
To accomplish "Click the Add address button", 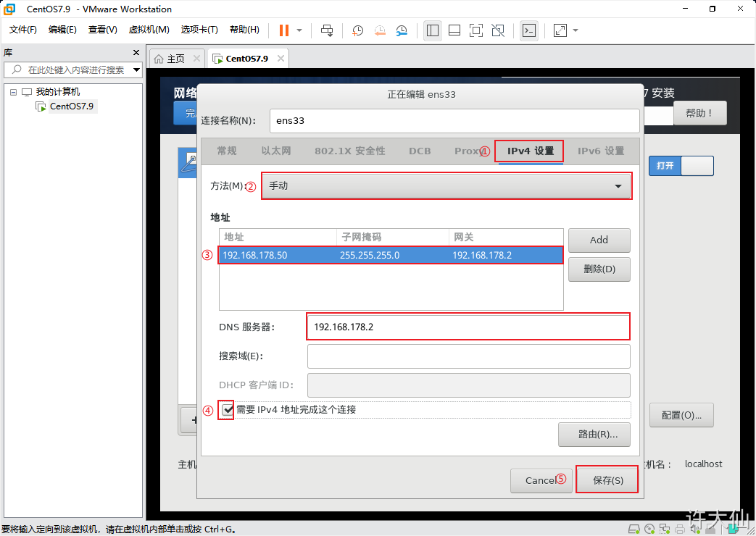I will 599,240.
